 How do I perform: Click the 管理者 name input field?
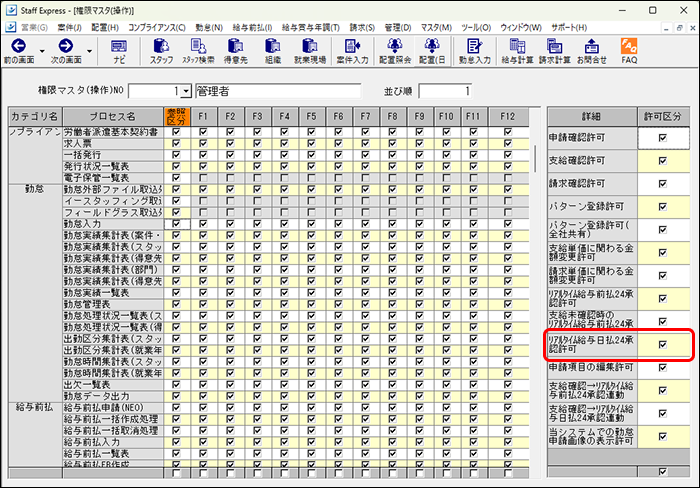coord(278,91)
